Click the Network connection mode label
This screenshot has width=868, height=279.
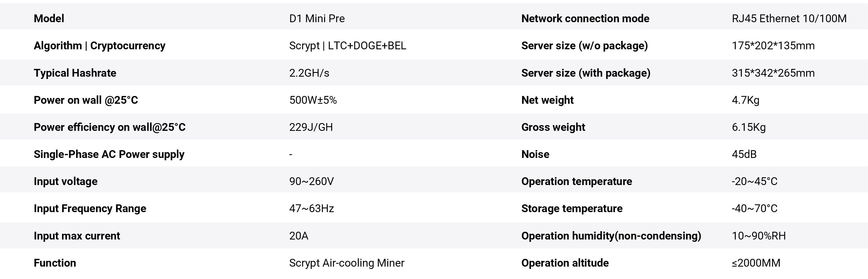(585, 18)
